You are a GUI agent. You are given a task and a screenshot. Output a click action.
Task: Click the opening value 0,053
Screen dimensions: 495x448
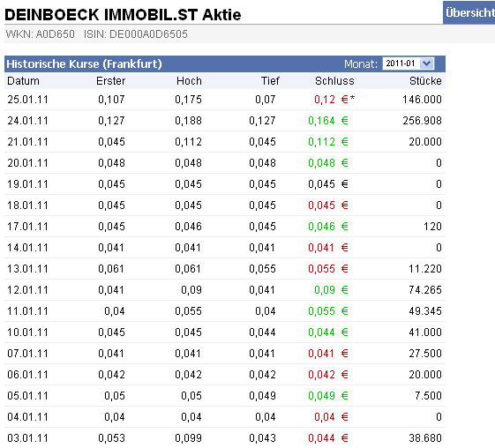coord(111,438)
